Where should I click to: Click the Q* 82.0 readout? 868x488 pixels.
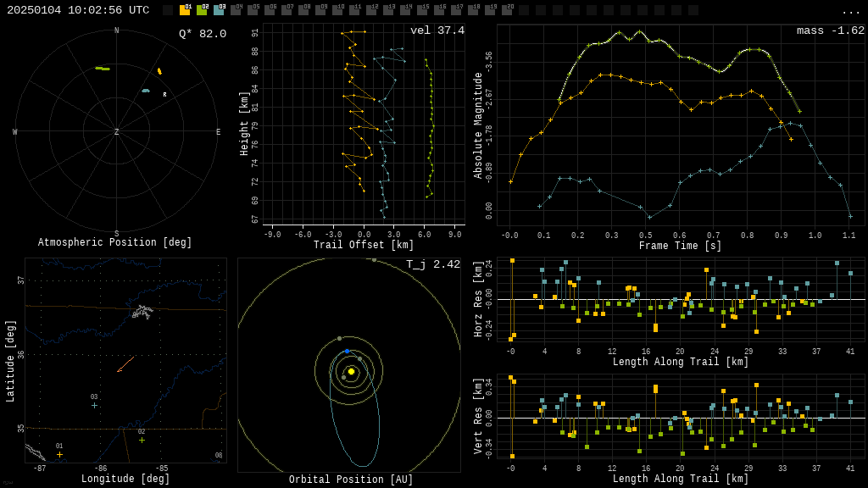point(202,34)
